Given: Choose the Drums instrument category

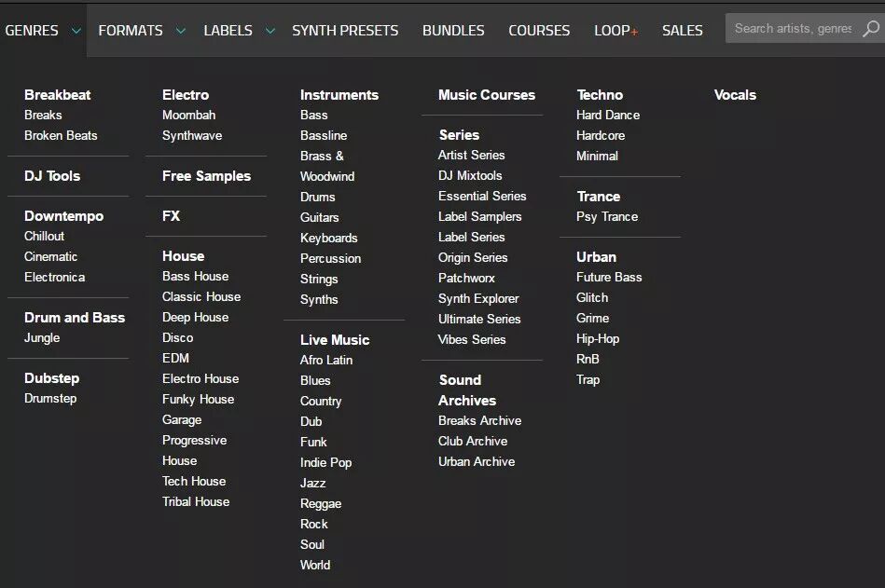Looking at the screenshot, I should [318, 197].
